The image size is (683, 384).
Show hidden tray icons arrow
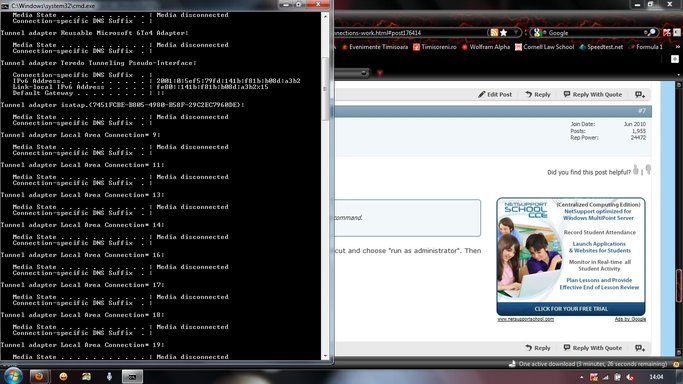(x=582, y=377)
